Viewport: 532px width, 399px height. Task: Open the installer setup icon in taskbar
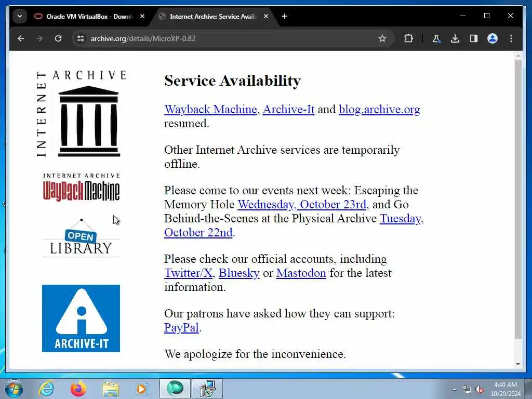tap(207, 389)
